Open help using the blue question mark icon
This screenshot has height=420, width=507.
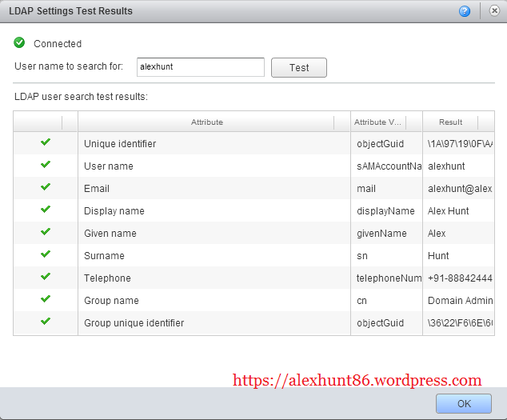[x=465, y=11]
